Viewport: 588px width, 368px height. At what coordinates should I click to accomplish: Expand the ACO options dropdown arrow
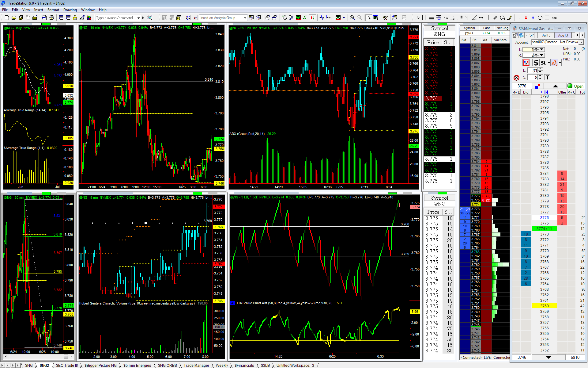(560, 63)
